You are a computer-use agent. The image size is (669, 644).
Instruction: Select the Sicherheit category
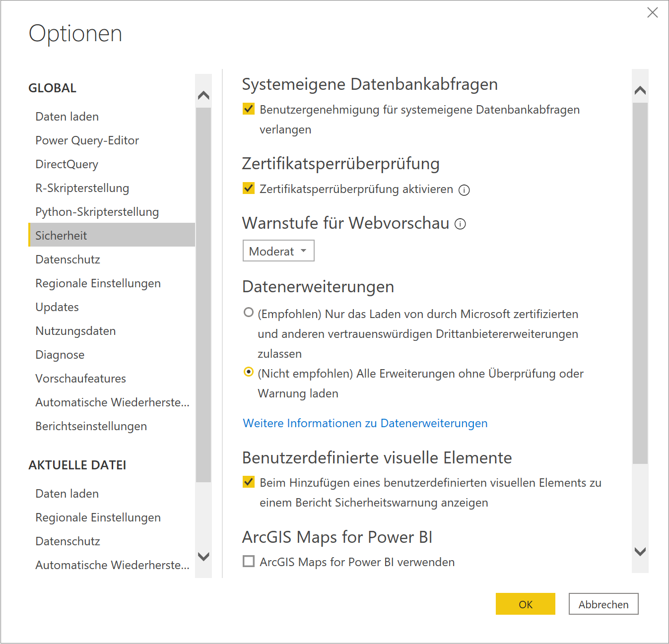coord(112,235)
